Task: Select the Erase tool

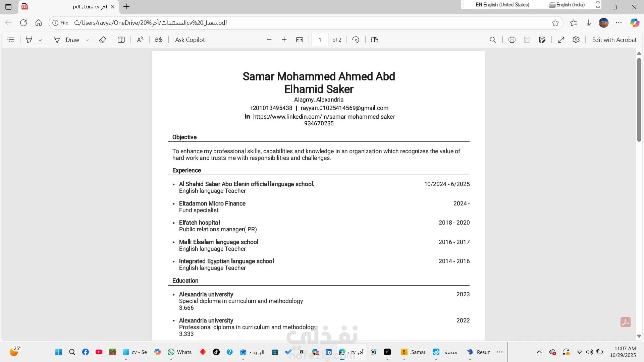Action: tap(102, 40)
